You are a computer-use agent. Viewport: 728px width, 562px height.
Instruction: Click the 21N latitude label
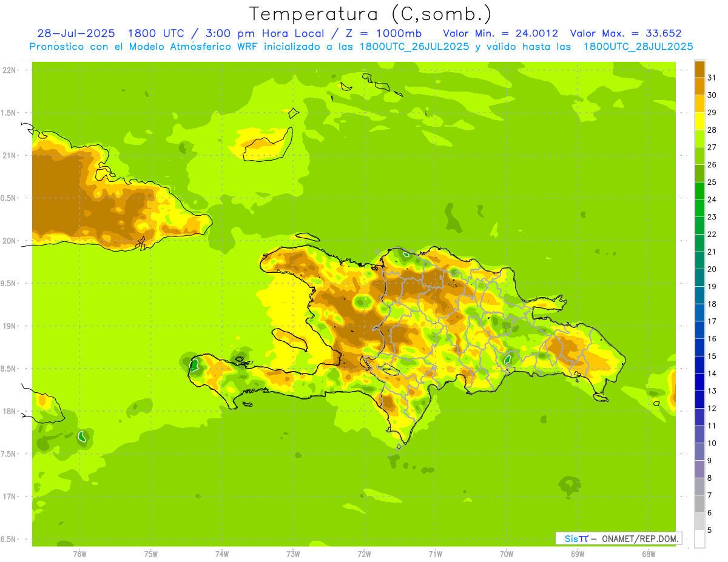(x=10, y=155)
